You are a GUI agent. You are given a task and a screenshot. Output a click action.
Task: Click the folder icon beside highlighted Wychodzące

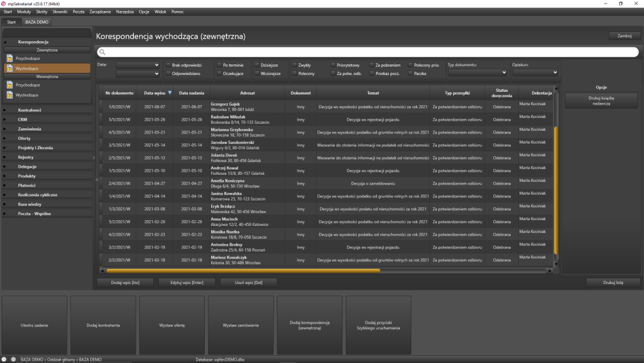tap(9, 69)
